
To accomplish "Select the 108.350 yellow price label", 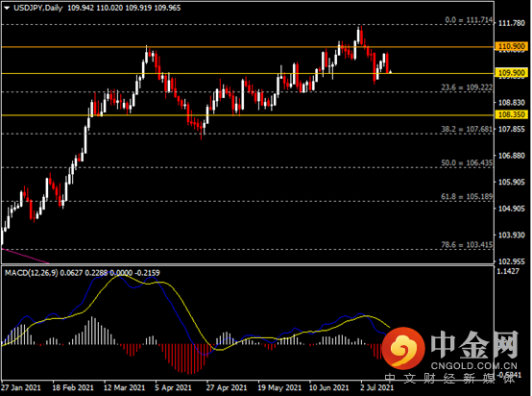I will point(511,114).
